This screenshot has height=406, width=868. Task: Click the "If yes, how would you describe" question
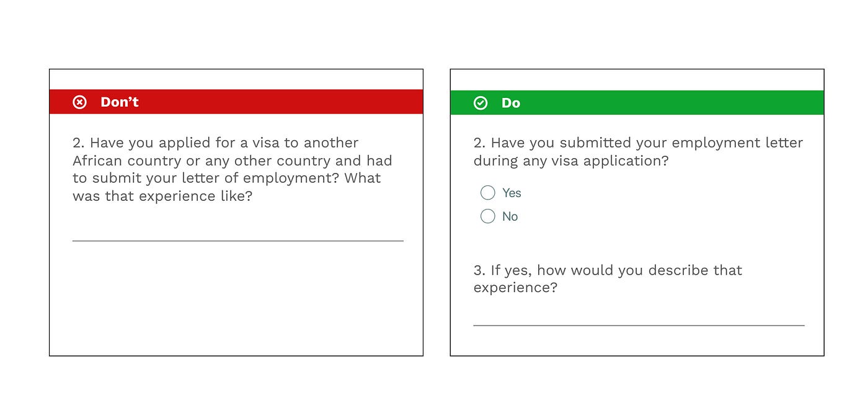608,279
